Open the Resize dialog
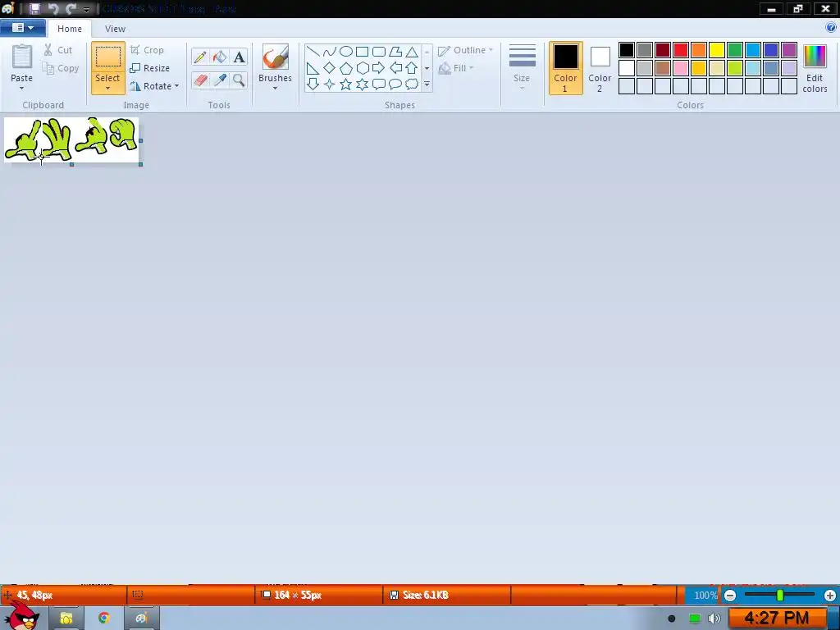The height and width of the screenshot is (630, 840). tap(150, 68)
